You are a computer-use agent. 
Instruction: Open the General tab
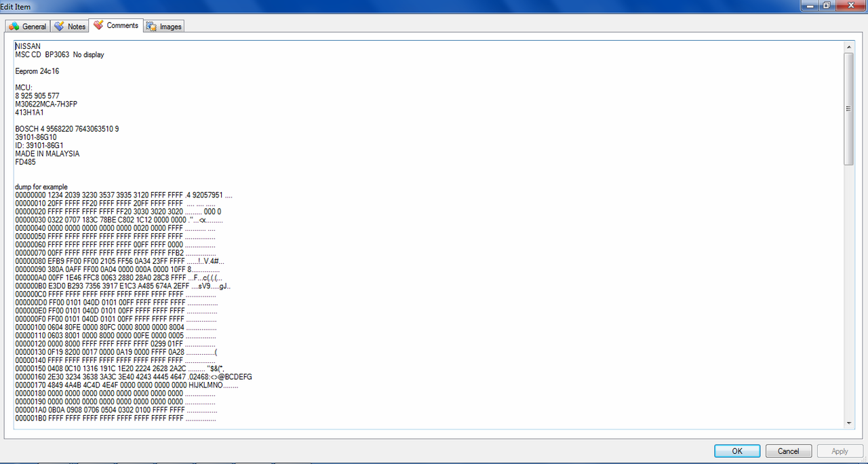[x=28, y=26]
